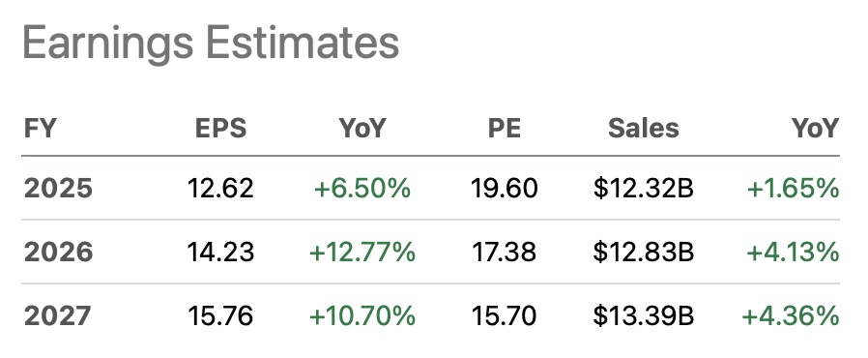Click the YoY header next to EPS
The height and width of the screenshot is (358, 868).
pos(362,129)
